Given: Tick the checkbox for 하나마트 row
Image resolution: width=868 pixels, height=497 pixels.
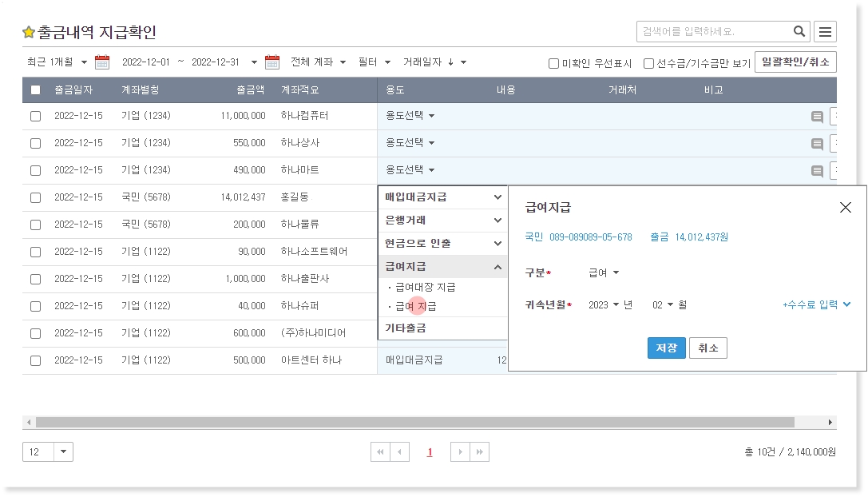Looking at the screenshot, I should [x=35, y=170].
